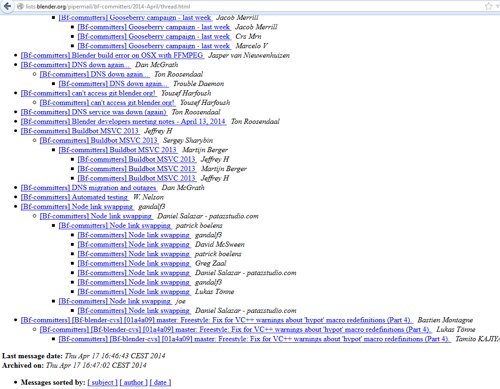Click author name David McSween
The image size is (500, 389).
tap(220, 244)
